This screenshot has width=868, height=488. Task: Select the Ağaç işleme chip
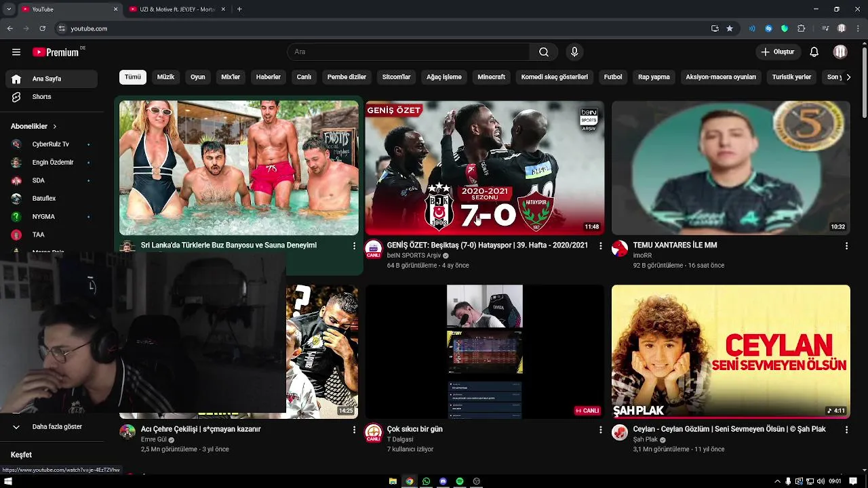click(444, 77)
